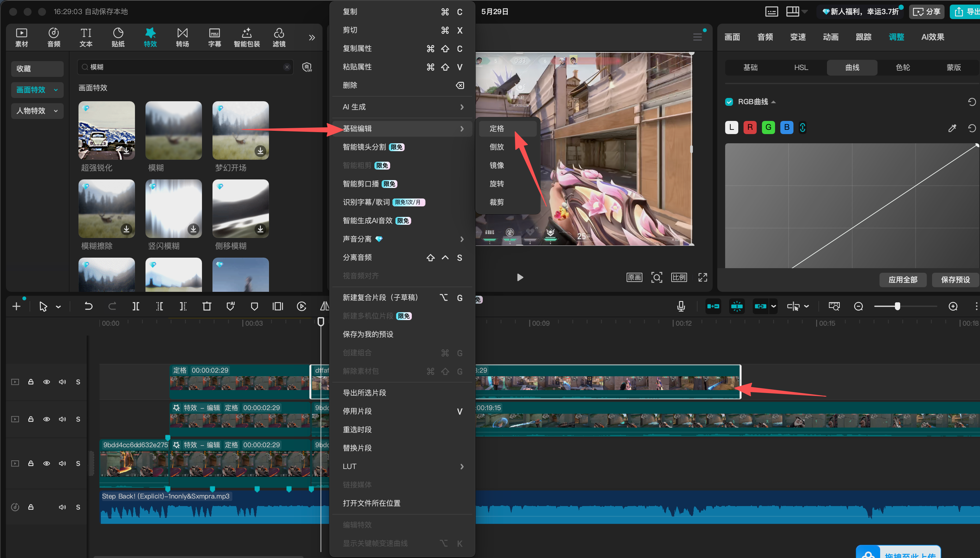Click the preview viewer menu icon
This screenshot has width=980, height=558.
point(697,37)
